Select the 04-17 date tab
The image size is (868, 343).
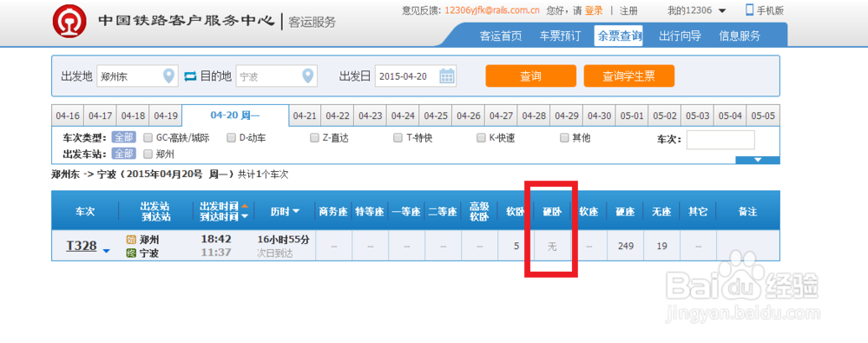click(100, 115)
